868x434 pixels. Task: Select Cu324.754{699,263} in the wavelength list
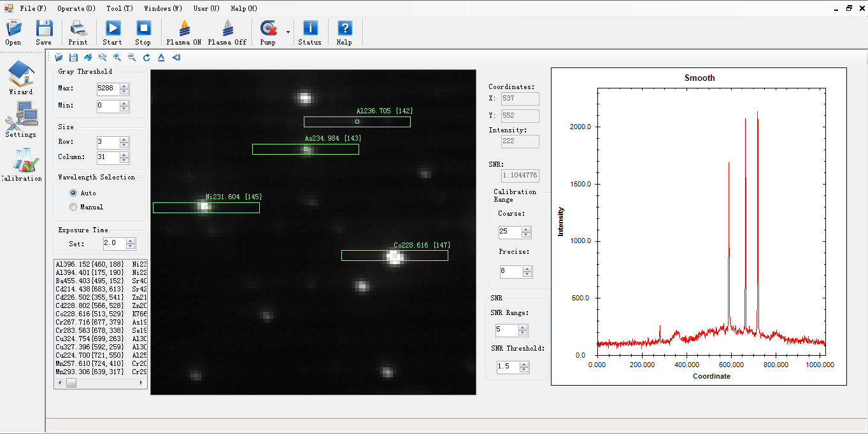point(90,339)
